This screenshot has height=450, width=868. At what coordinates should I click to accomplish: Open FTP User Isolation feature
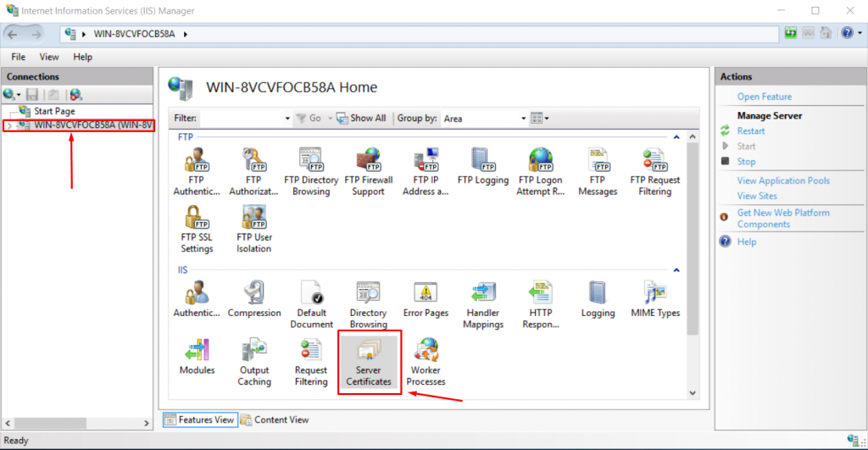click(253, 229)
